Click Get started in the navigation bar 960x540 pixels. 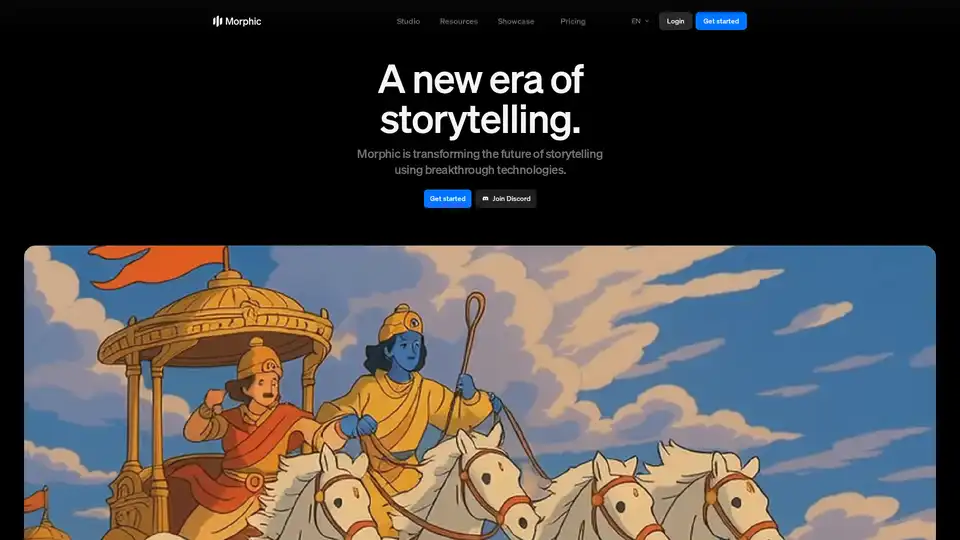tap(721, 21)
